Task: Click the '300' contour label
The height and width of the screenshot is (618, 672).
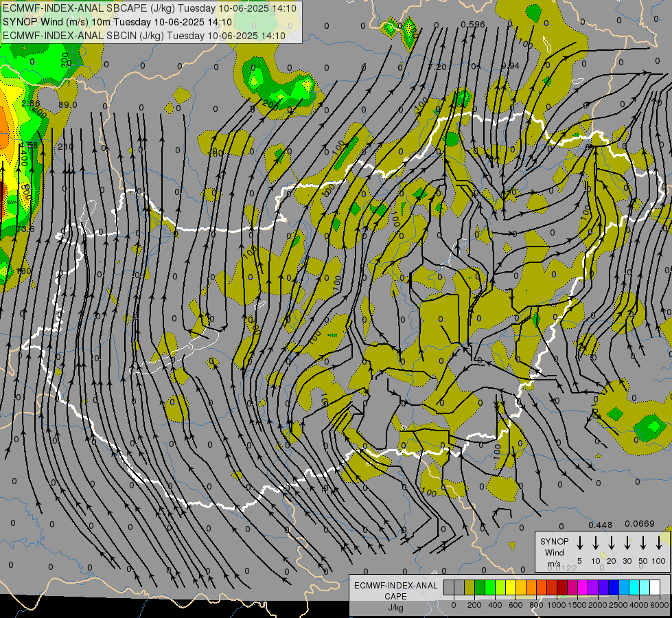Action: point(65,60)
